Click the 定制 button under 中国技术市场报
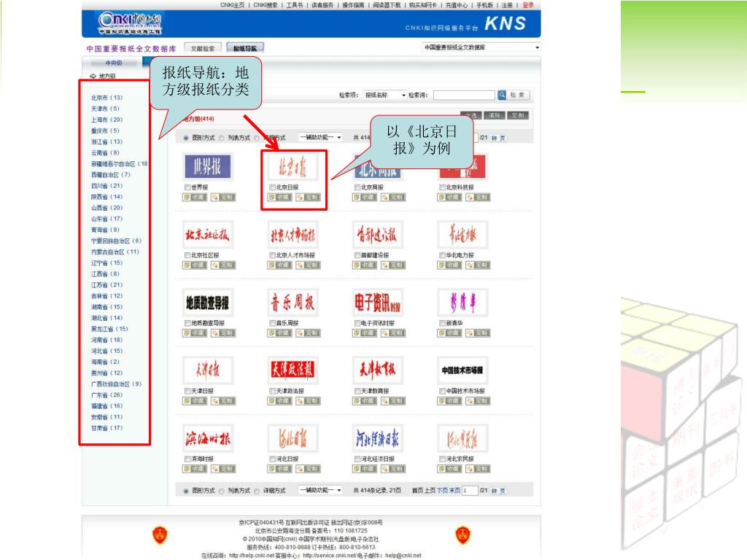Screen dimensions: 747x560 coord(478,401)
